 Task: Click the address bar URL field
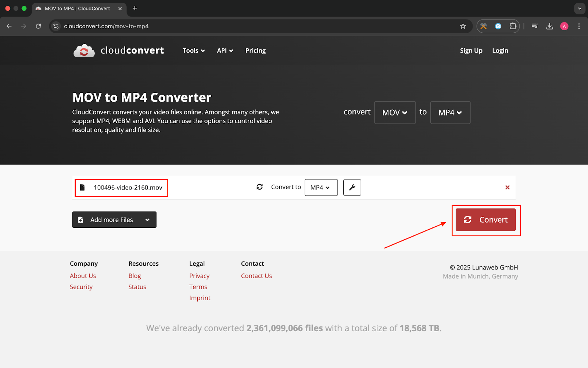(257, 26)
